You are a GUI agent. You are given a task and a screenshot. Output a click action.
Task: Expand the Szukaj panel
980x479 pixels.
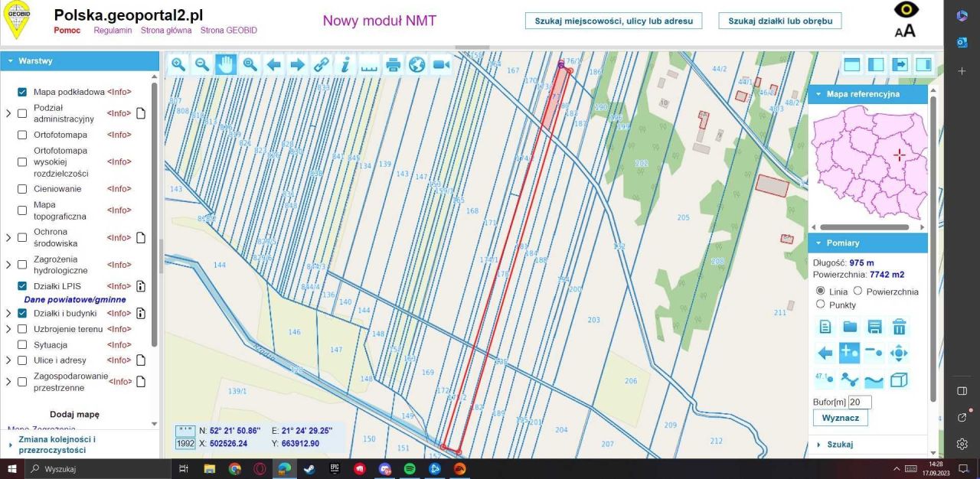click(x=840, y=445)
